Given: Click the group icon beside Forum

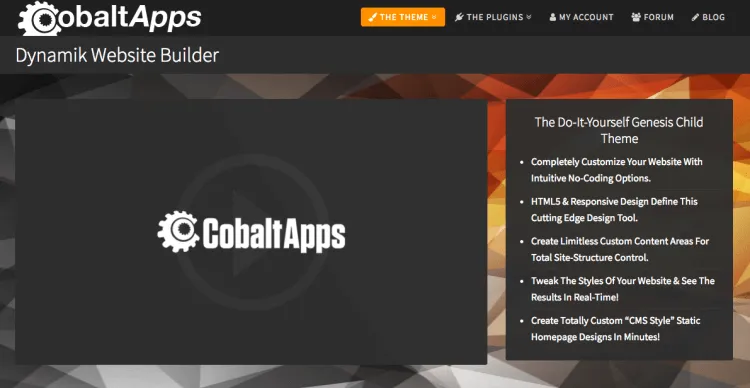Looking at the screenshot, I should click(x=636, y=17).
